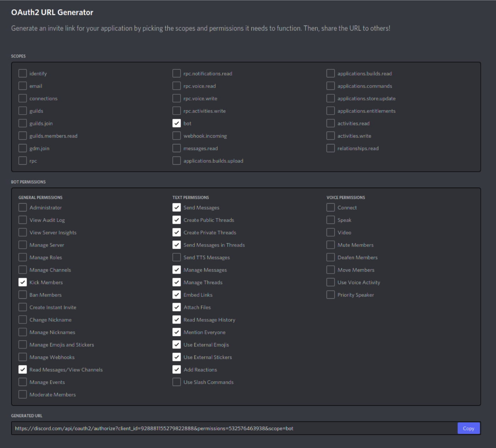The height and width of the screenshot is (448, 496).
Task: Tick the email scope checkbox
Action: 23,86
